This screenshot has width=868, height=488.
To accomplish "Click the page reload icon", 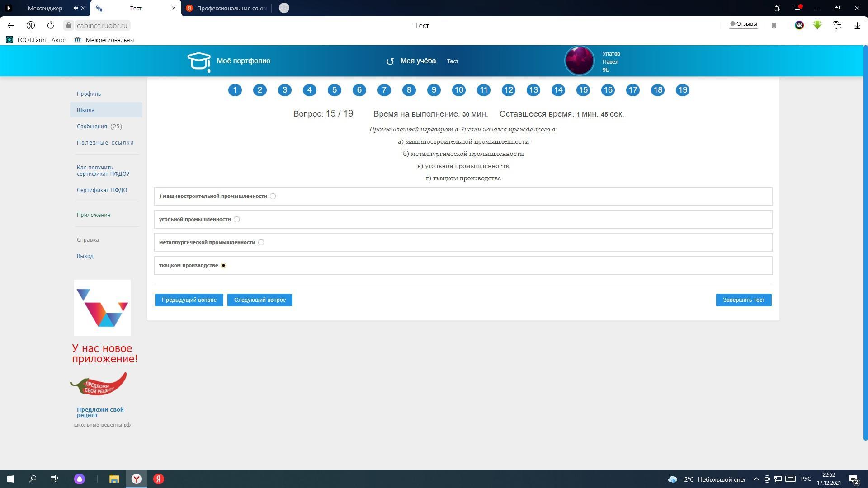I will [51, 25].
